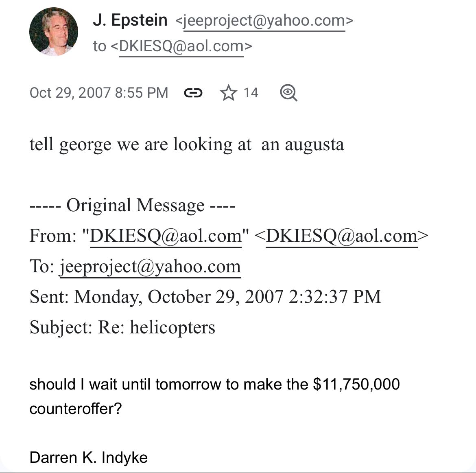This screenshot has height=473, width=476.
Task: Click the Subject: Re: helicopters line
Action: pyautogui.click(x=122, y=327)
